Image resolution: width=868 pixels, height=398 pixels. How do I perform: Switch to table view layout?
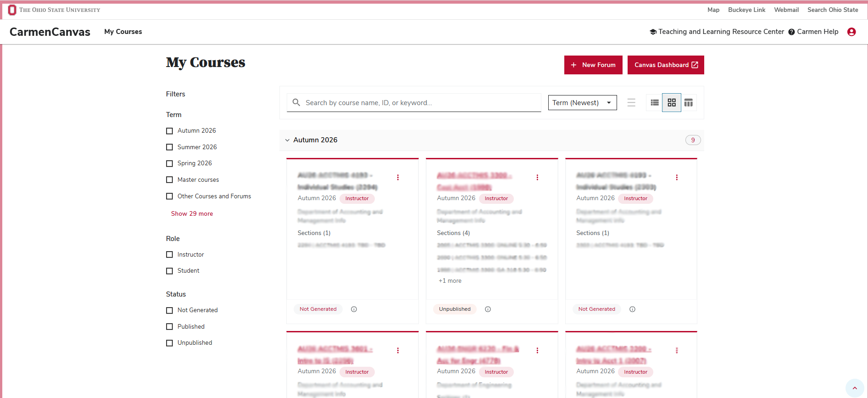tap(689, 102)
